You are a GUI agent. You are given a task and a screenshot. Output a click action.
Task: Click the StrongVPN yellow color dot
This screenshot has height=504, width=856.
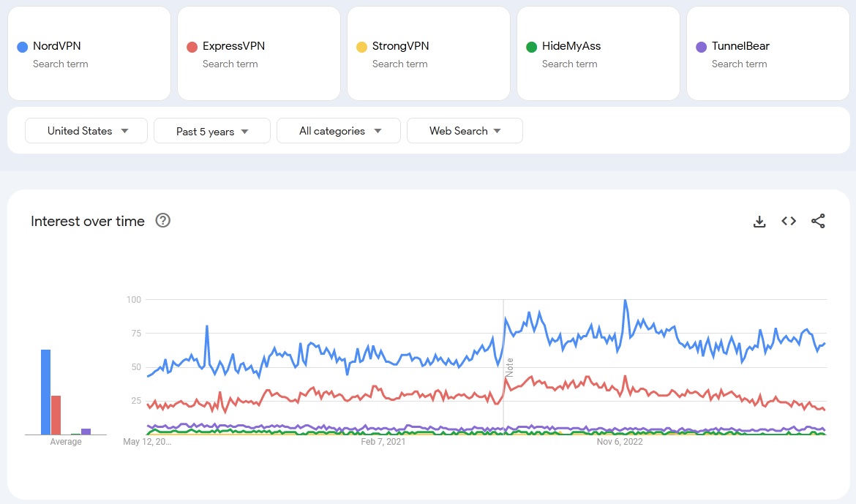[x=361, y=47]
